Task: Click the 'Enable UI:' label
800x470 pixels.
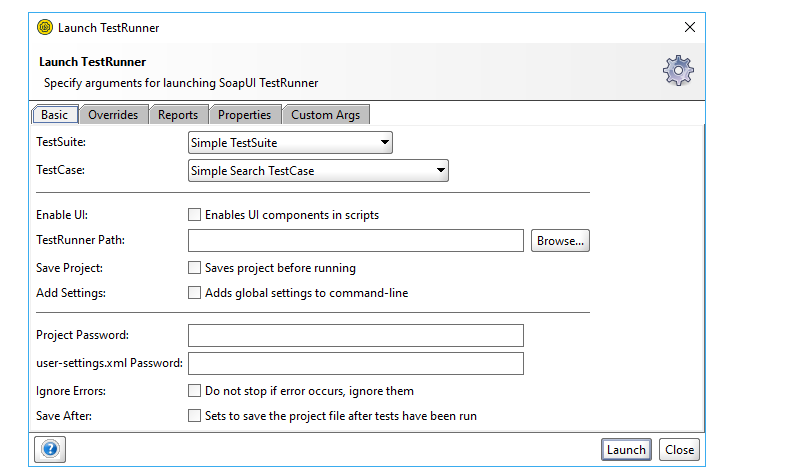Action: tap(62, 215)
